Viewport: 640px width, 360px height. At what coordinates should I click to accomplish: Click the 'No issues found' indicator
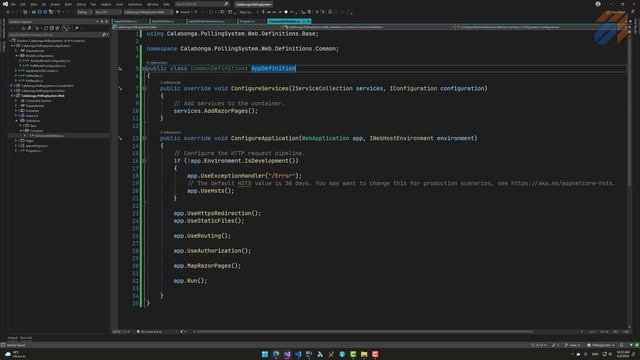(x=149, y=332)
